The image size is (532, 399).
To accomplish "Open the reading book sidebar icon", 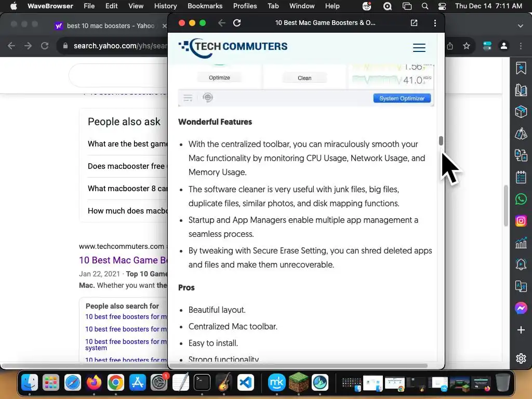I will click(521, 90).
